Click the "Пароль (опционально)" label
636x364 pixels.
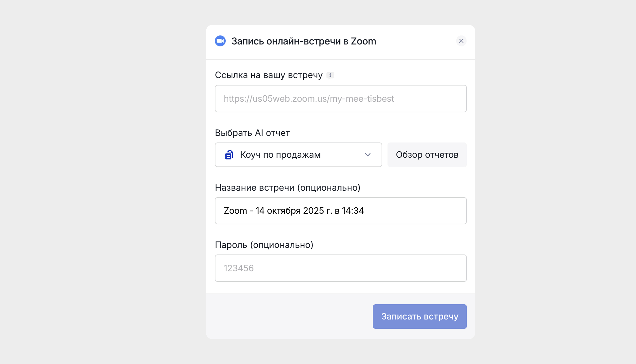tap(264, 245)
